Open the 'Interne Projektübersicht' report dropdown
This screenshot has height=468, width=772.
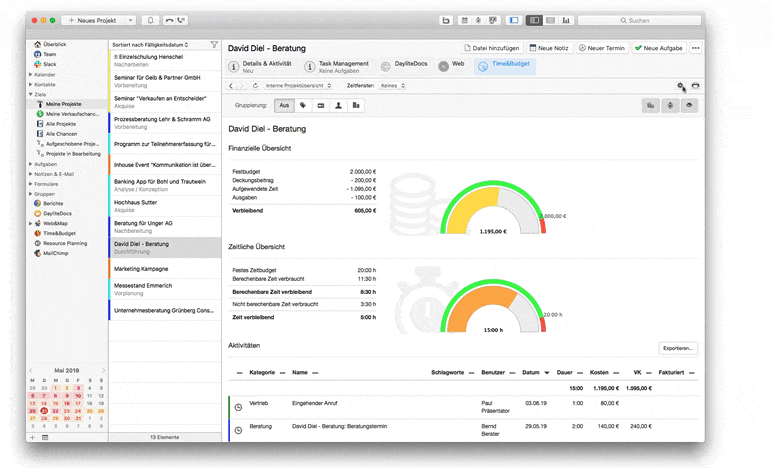(298, 86)
